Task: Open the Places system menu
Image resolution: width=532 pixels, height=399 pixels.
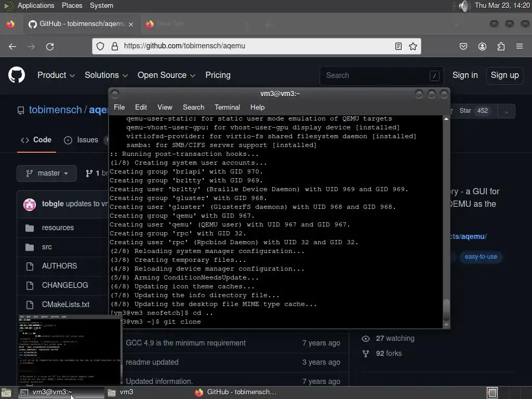Action: pyautogui.click(x=72, y=5)
